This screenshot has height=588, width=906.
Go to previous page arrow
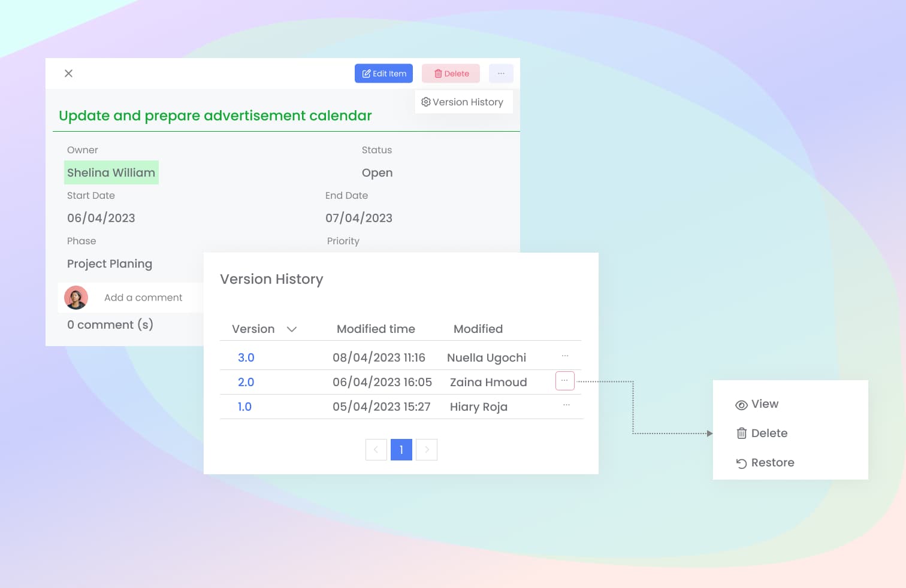tap(376, 450)
